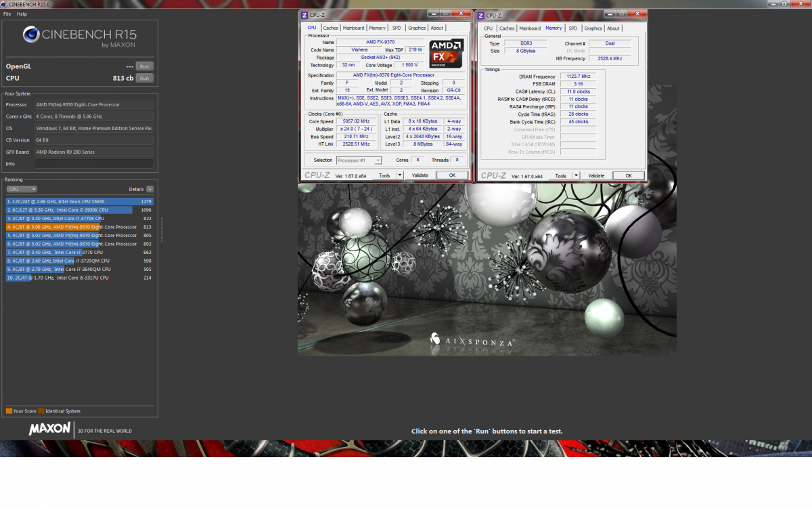Screen dimensions: 812x508
Task: Open the Help menu in Cinebench
Action: (22, 14)
